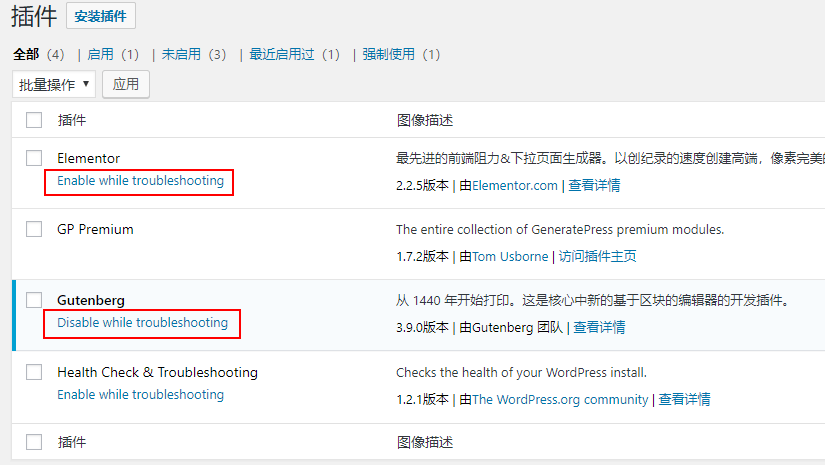Check the Elementor plugin checkbox
Viewport: 825px width, 465px height.
[34, 158]
